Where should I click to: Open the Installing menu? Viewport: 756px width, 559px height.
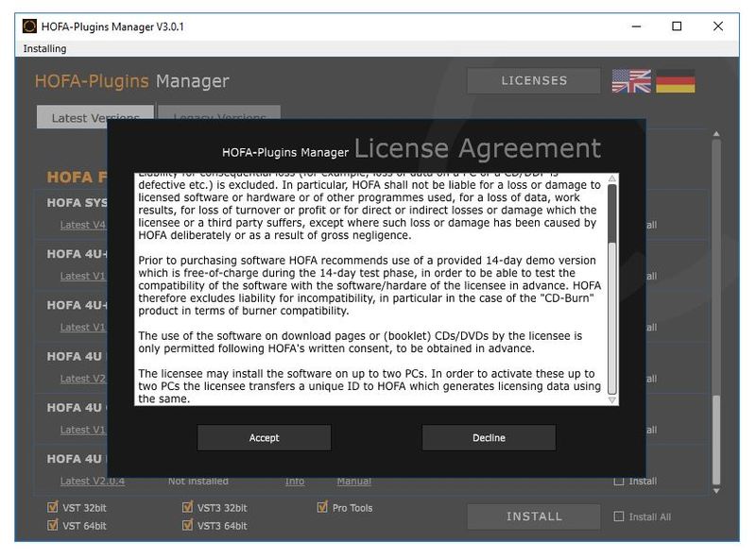click(x=44, y=49)
